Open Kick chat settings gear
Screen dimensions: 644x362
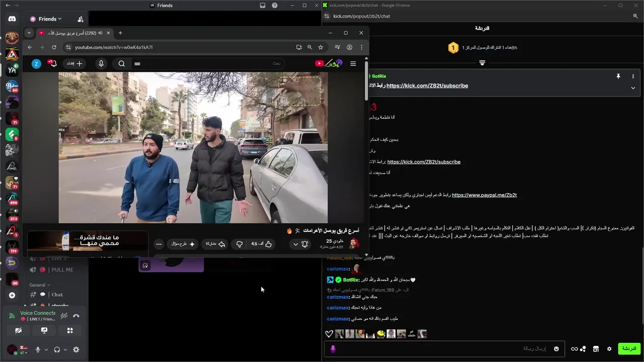tap(609, 348)
